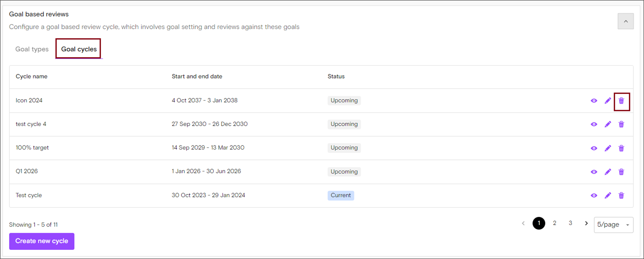Viewport: 644px width, 259px height.
Task: Edit the Test cycle row
Action: click(x=608, y=195)
